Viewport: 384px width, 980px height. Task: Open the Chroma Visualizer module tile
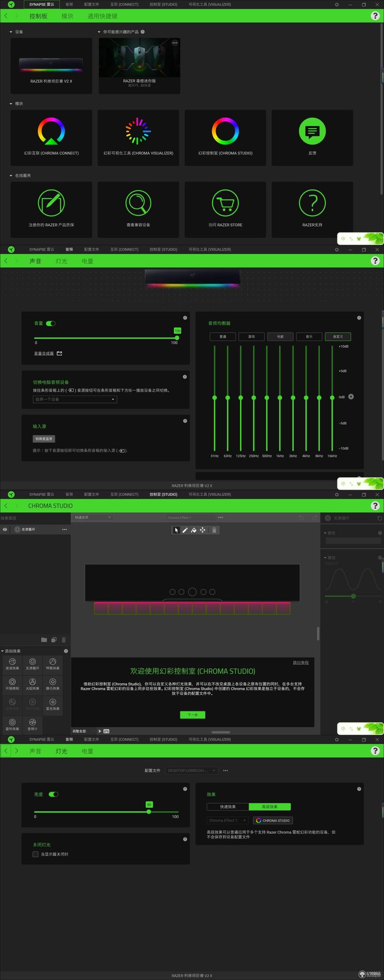pyautogui.click(x=138, y=138)
